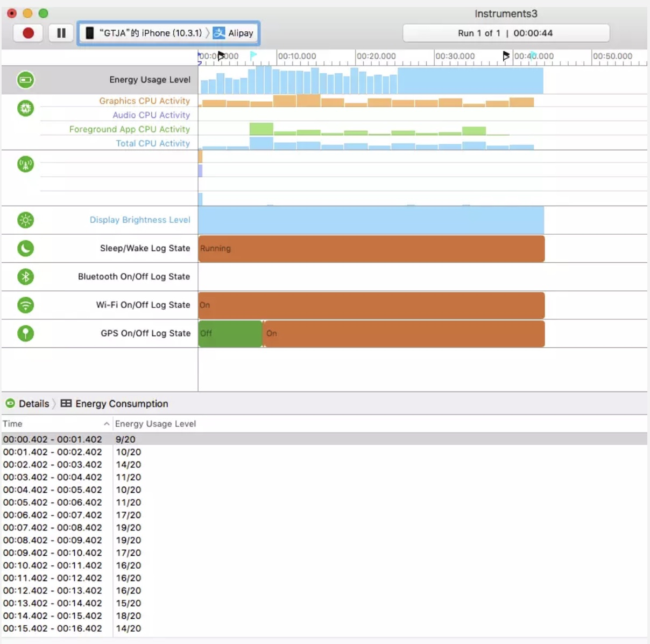This screenshot has width=650, height=644.
Task: Open the Details breadcrumb
Action: pyautogui.click(x=34, y=404)
